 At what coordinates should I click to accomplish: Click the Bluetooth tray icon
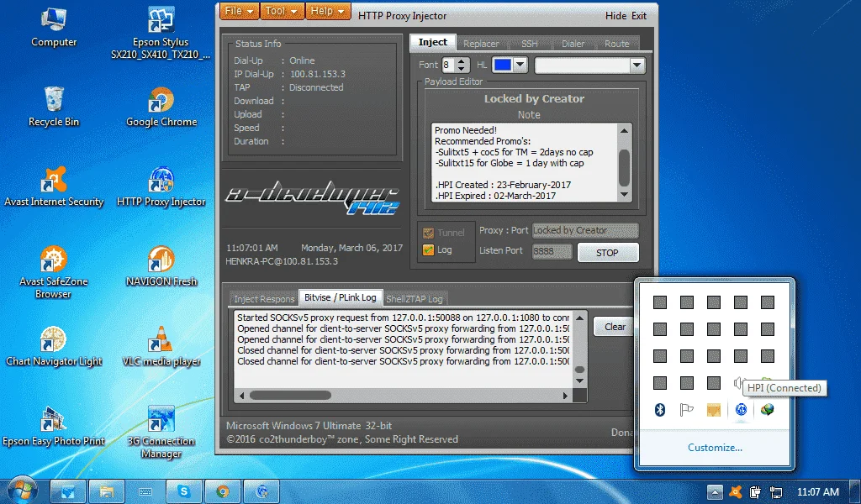(x=660, y=409)
